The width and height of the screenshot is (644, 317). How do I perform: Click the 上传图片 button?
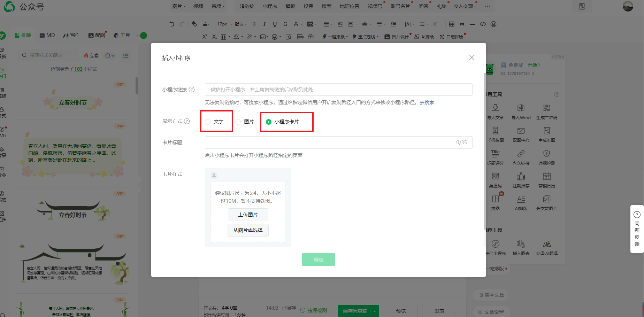248,215
